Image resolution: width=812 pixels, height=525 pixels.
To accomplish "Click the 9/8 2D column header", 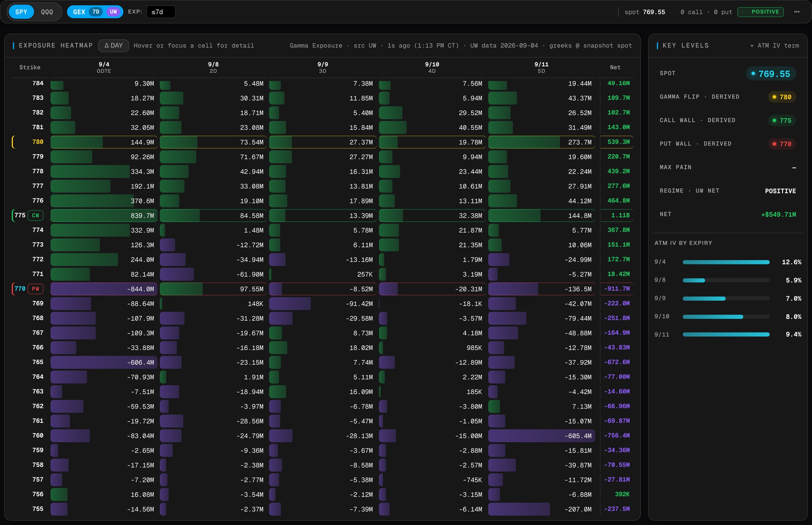I will click(x=213, y=68).
